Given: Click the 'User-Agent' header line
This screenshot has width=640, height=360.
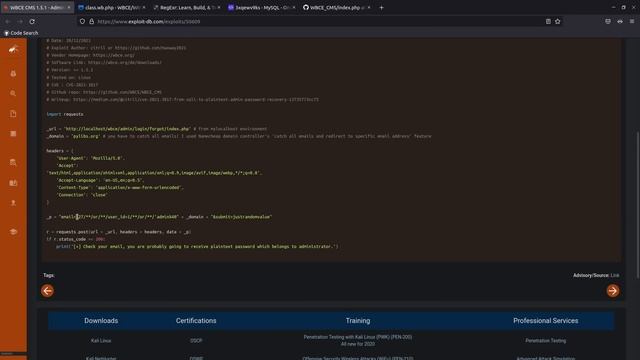Looking at the screenshot, I should (90, 158).
